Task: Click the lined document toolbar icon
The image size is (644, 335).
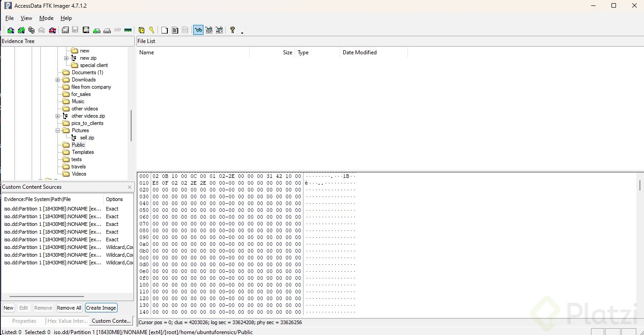Action: pyautogui.click(x=175, y=30)
